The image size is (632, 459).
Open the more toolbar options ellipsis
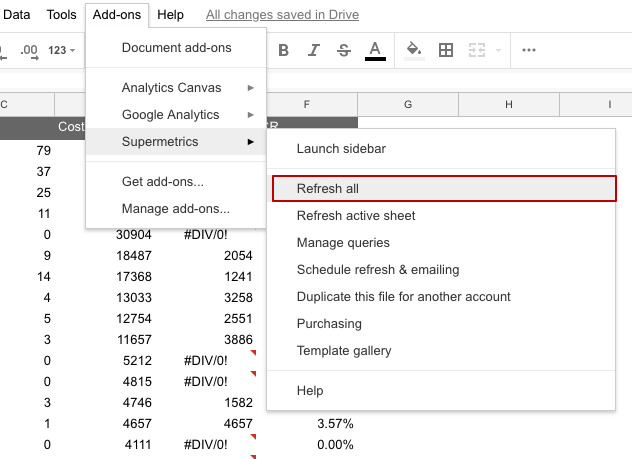(529, 50)
